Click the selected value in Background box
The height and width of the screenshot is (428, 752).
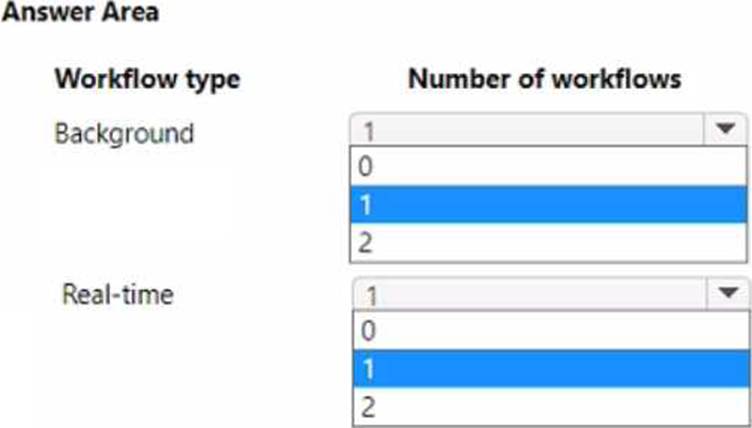[368, 132]
